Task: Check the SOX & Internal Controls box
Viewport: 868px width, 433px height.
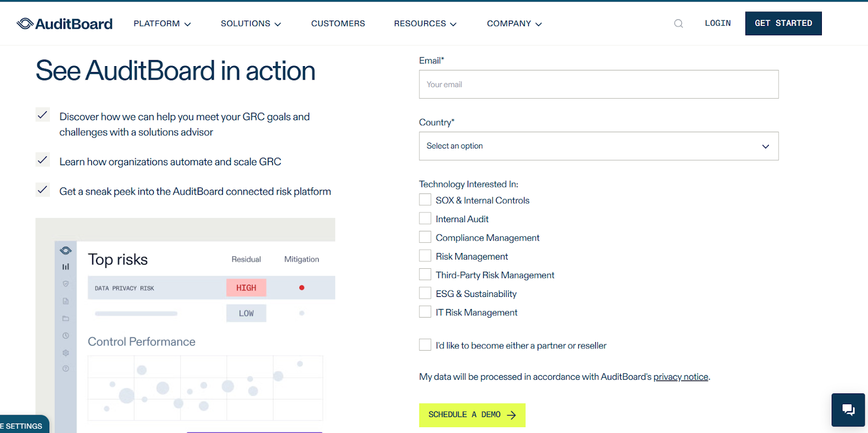Action: pyautogui.click(x=425, y=200)
